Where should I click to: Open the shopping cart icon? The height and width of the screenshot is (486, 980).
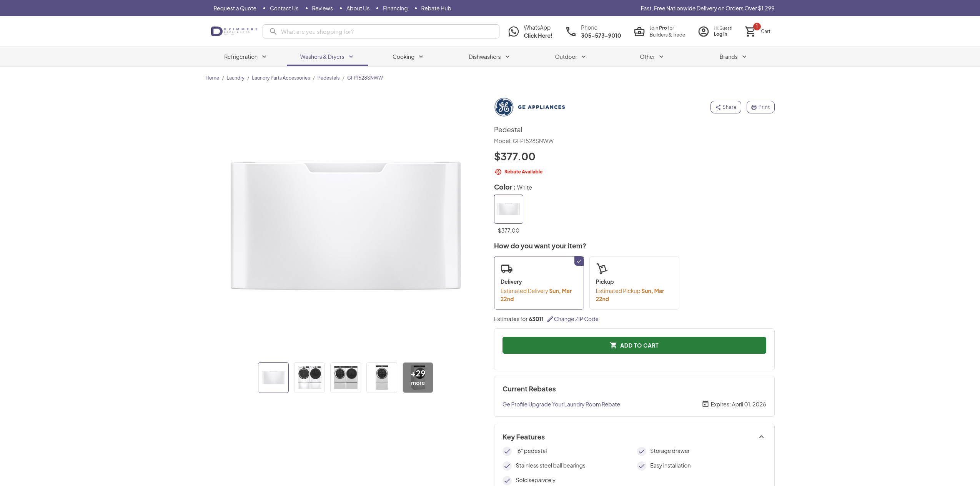(750, 32)
